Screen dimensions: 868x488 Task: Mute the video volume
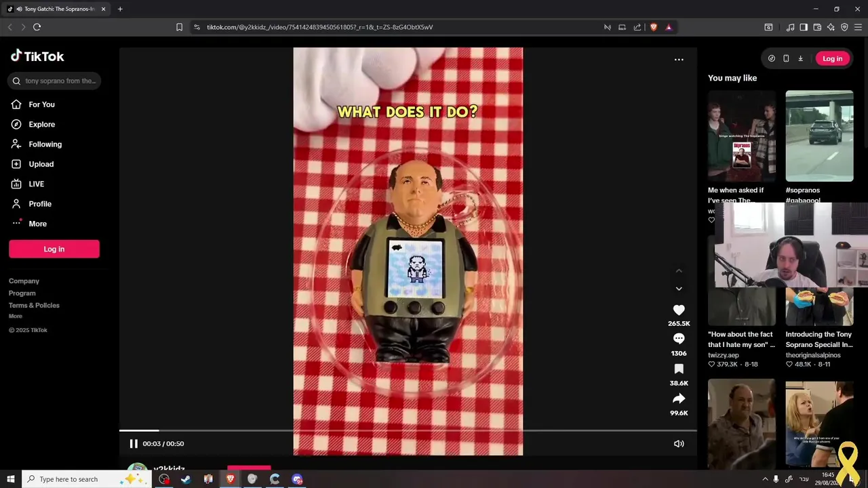click(679, 443)
